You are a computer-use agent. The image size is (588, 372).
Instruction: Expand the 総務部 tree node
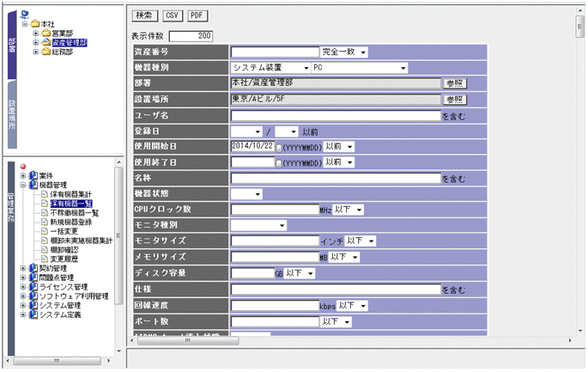(x=36, y=52)
